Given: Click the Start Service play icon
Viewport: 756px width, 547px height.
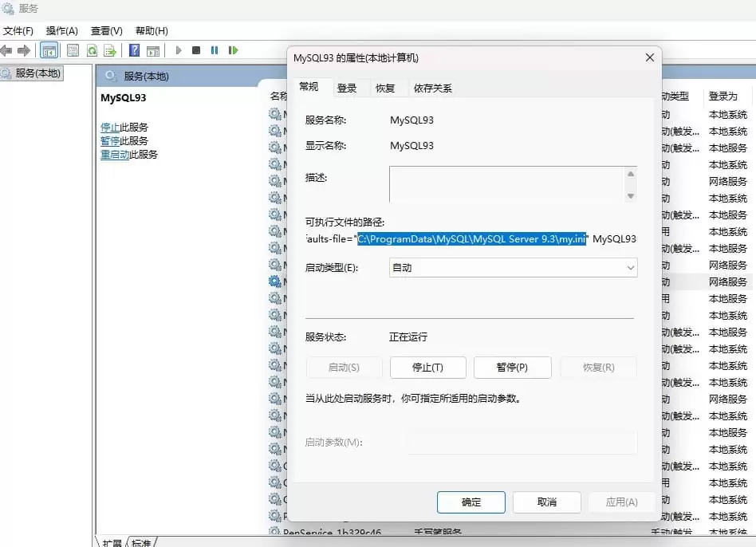Looking at the screenshot, I should (x=179, y=50).
